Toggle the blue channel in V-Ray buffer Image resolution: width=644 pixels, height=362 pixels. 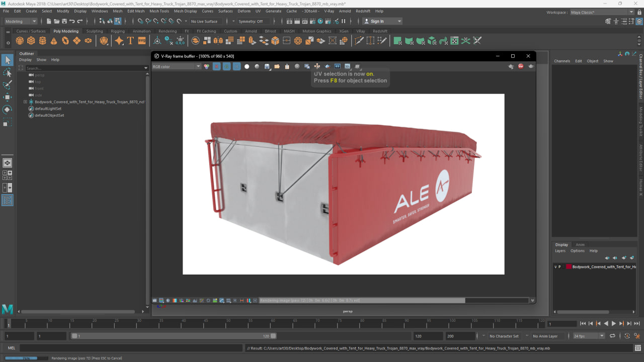(x=236, y=66)
